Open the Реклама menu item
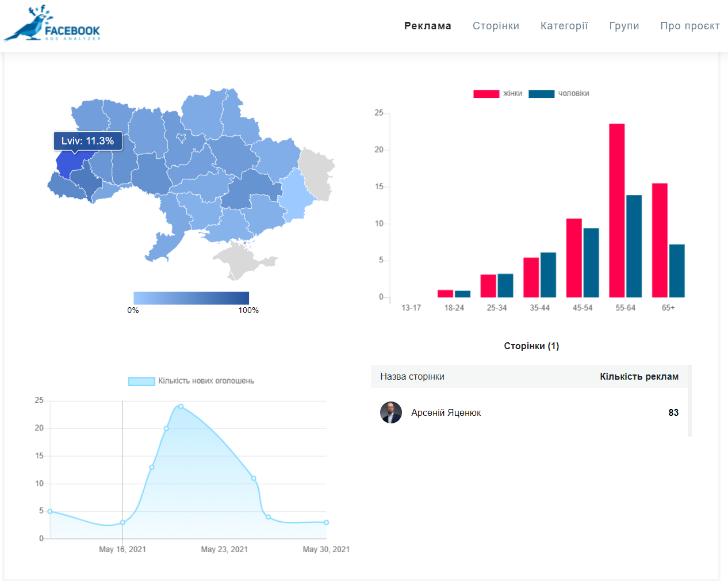 tap(427, 26)
